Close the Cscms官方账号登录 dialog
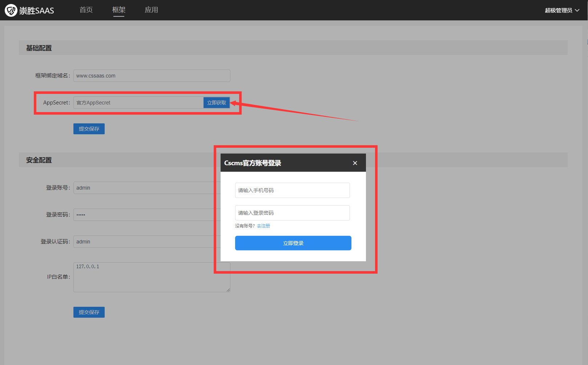The width and height of the screenshot is (588, 365). [355, 163]
